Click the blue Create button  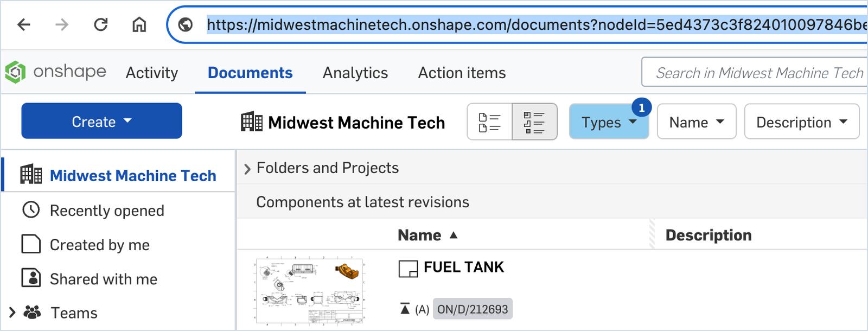tap(101, 121)
